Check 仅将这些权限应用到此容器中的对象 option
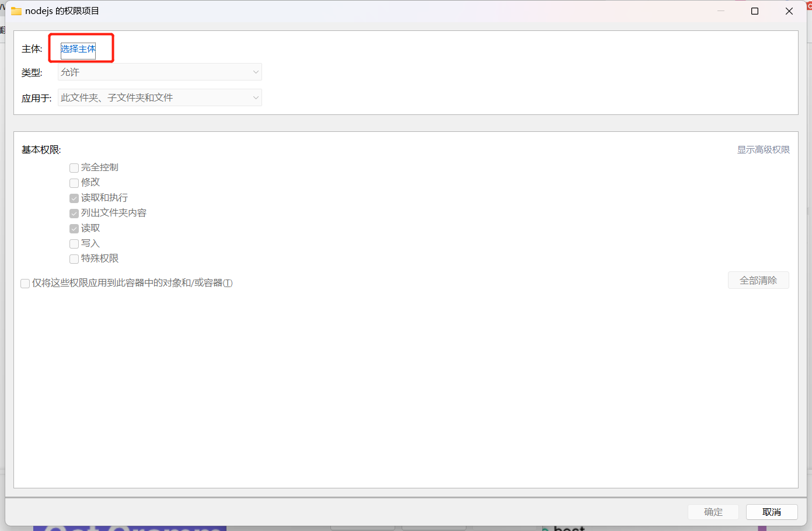 click(25, 284)
